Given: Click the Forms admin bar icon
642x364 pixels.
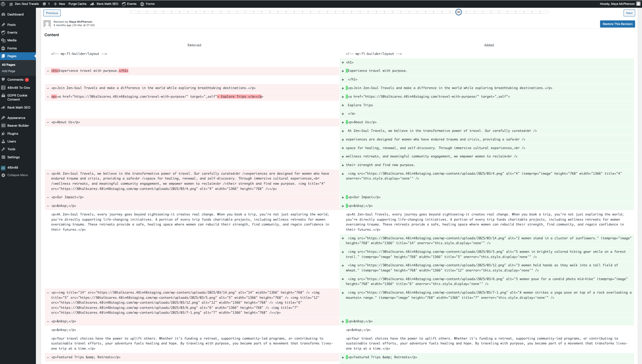Looking at the screenshot, I should (x=142, y=4).
